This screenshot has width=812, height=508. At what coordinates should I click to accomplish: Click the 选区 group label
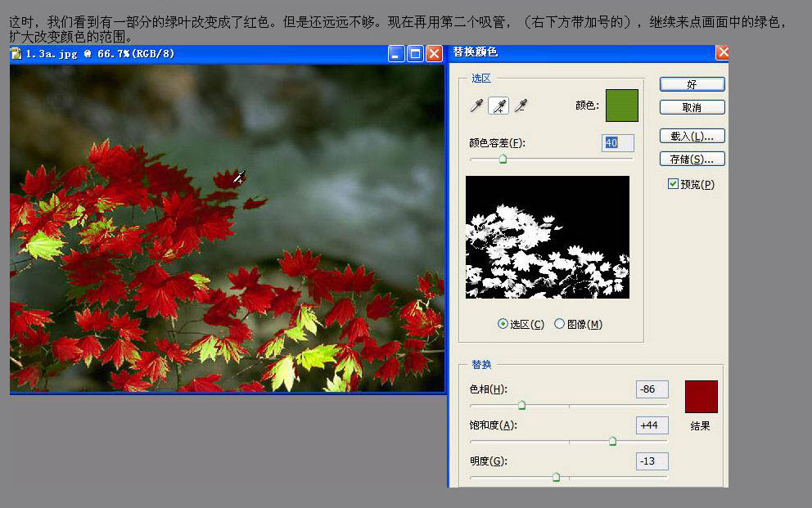(481, 78)
